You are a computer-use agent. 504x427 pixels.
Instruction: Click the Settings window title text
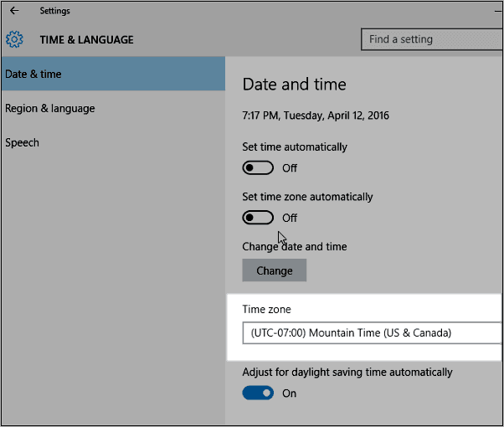tap(55, 11)
